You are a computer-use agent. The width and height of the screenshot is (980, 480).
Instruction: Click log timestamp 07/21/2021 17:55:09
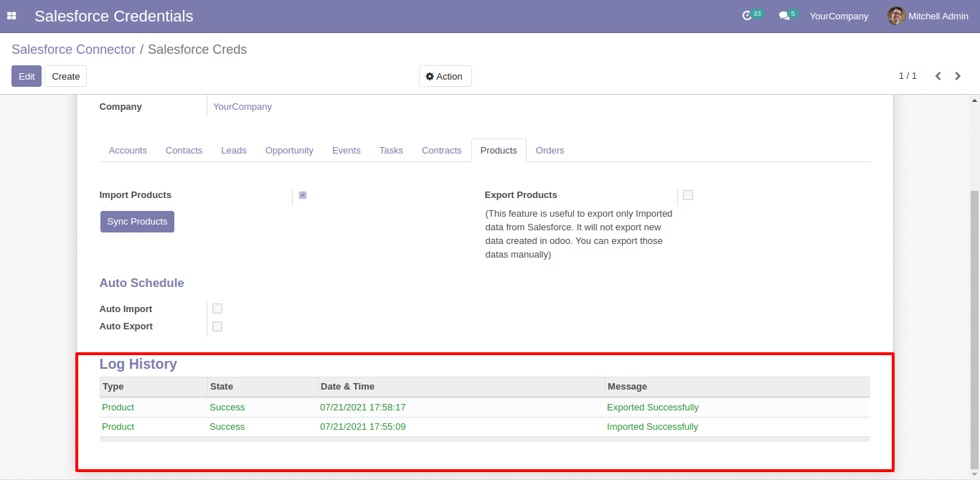click(363, 427)
